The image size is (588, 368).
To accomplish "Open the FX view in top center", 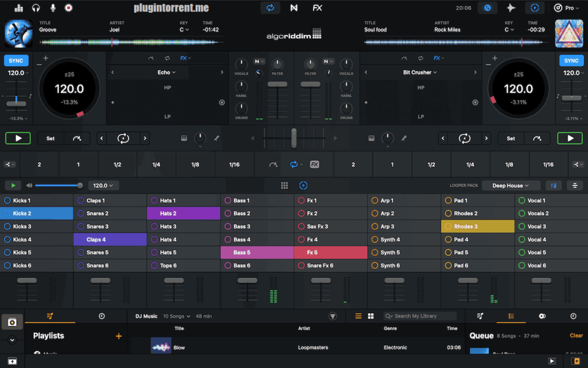I will 317,8.
